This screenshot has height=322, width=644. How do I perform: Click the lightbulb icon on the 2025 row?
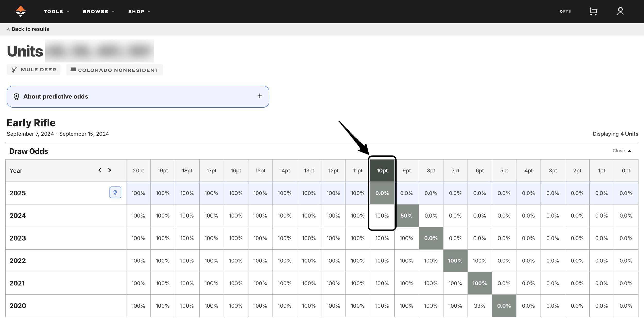[116, 192]
